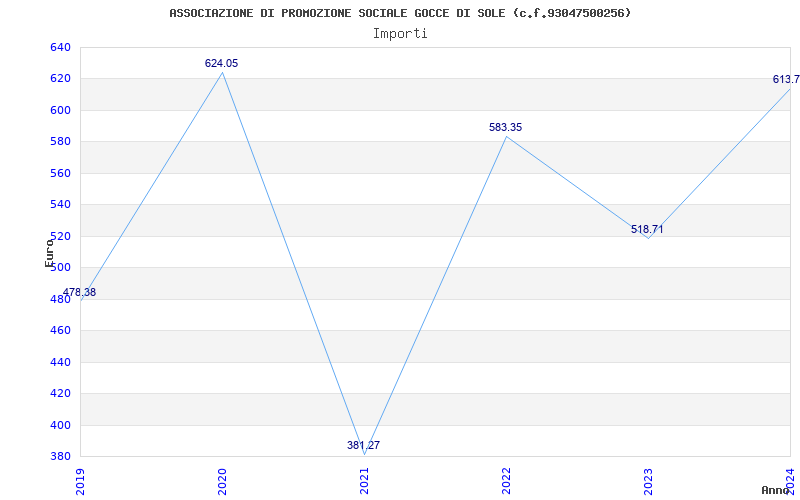Click the x-axis year 2021
This screenshot has width=800, height=500.
point(364,481)
